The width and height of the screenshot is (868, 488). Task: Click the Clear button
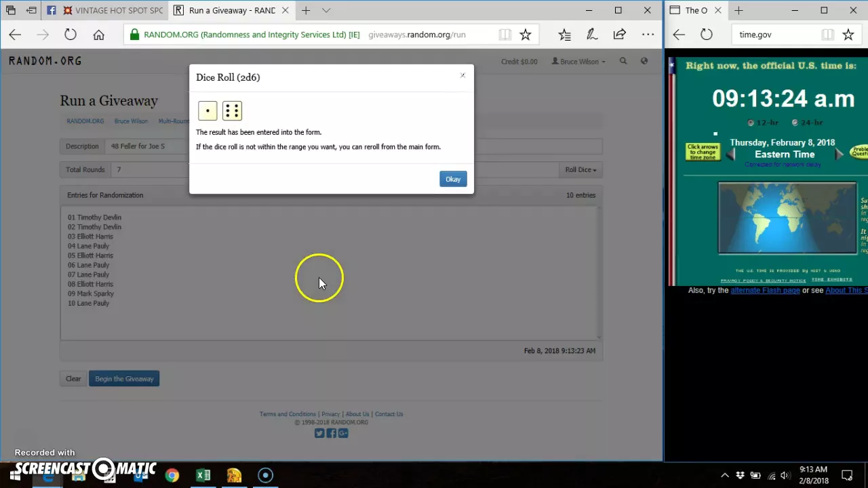click(x=73, y=379)
